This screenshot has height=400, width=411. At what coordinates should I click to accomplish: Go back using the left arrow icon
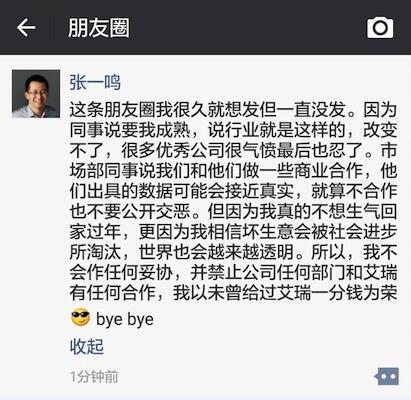coord(26,27)
